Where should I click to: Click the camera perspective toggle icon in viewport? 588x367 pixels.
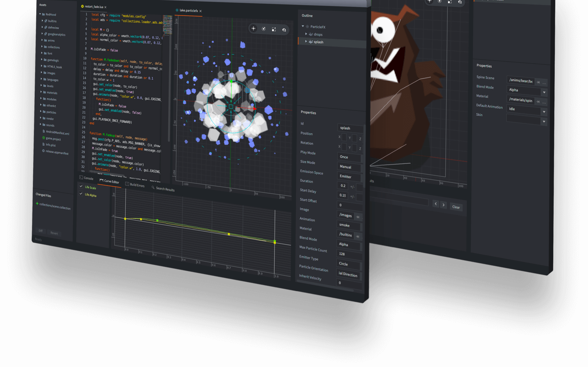[x=284, y=29]
